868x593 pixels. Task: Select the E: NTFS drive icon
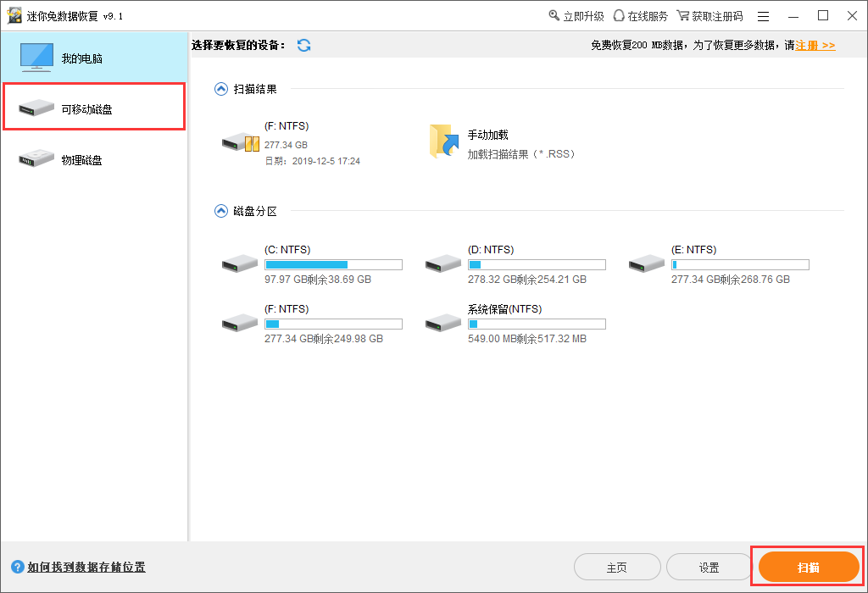coord(647,263)
